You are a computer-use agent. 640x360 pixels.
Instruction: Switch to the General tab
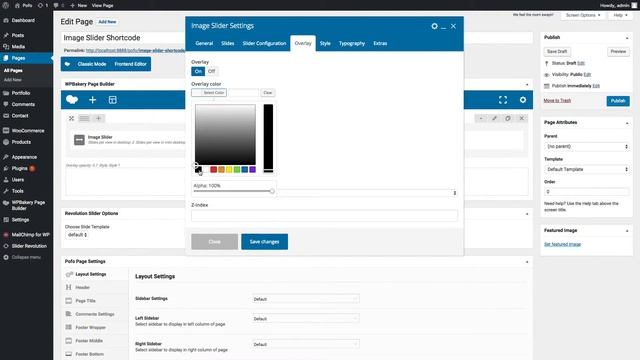(x=204, y=43)
